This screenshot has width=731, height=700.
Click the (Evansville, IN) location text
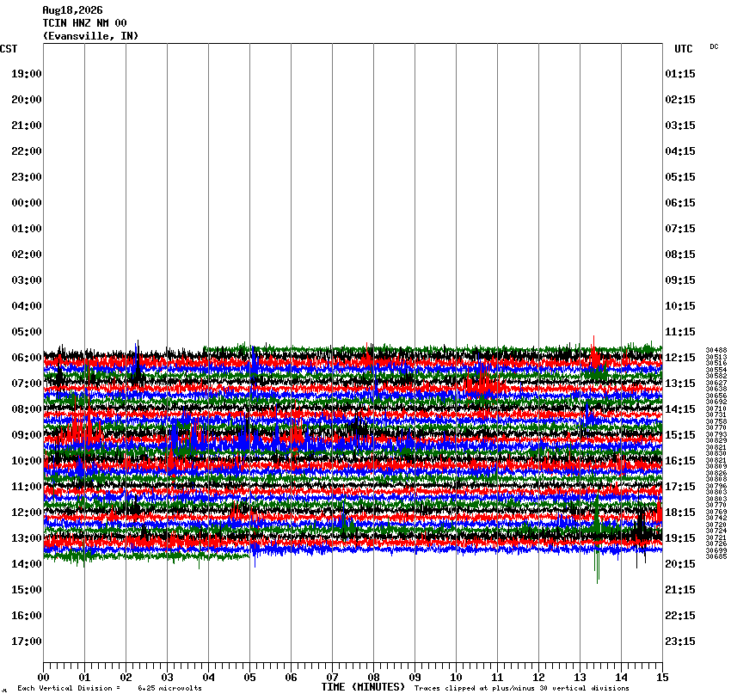(90, 36)
